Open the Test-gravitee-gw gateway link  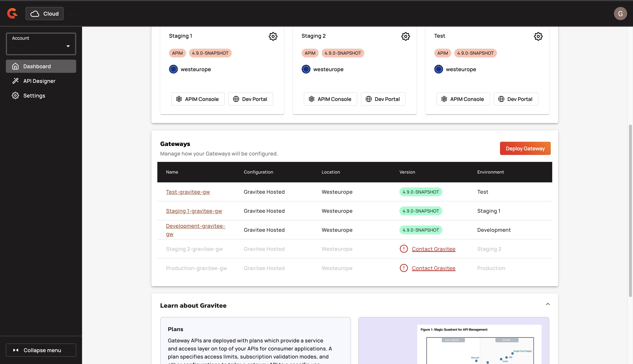click(x=188, y=192)
